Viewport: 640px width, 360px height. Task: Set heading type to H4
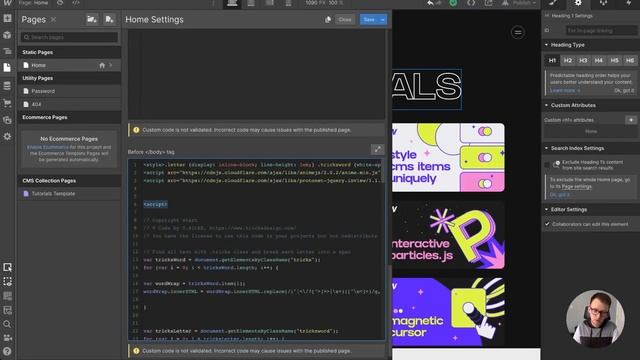(599, 60)
